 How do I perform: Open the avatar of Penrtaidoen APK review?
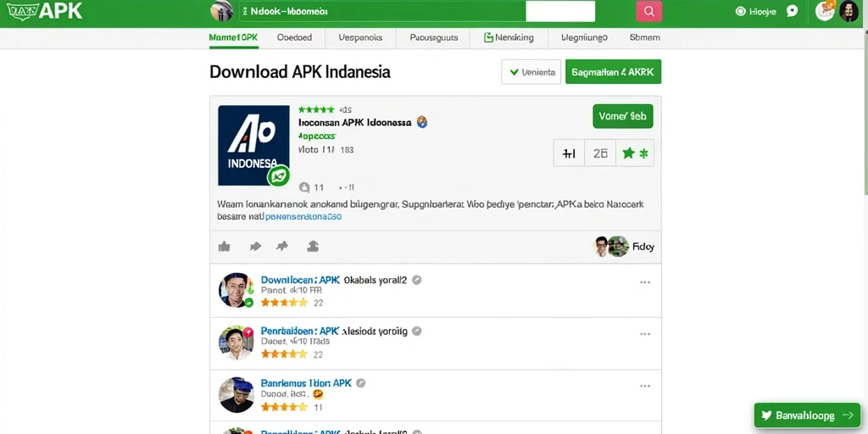[236, 342]
